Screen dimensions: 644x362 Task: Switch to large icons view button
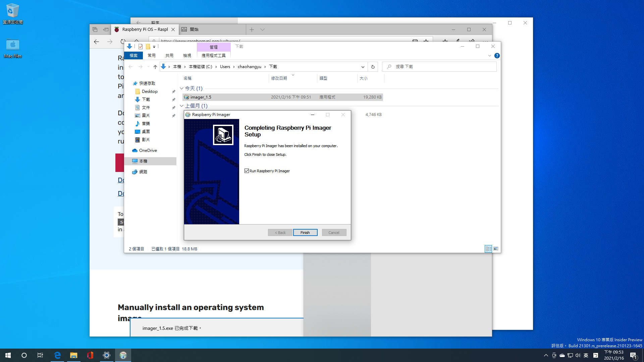click(496, 249)
